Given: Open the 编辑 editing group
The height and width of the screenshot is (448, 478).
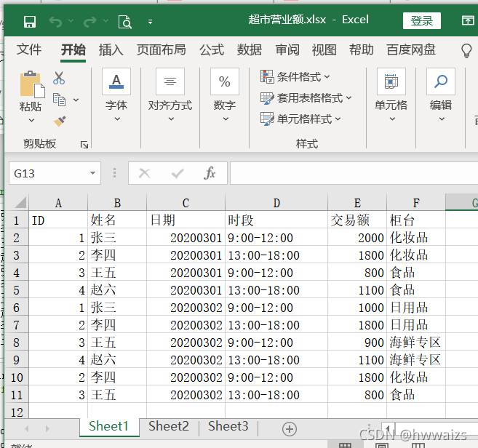Looking at the screenshot, I should (x=441, y=95).
